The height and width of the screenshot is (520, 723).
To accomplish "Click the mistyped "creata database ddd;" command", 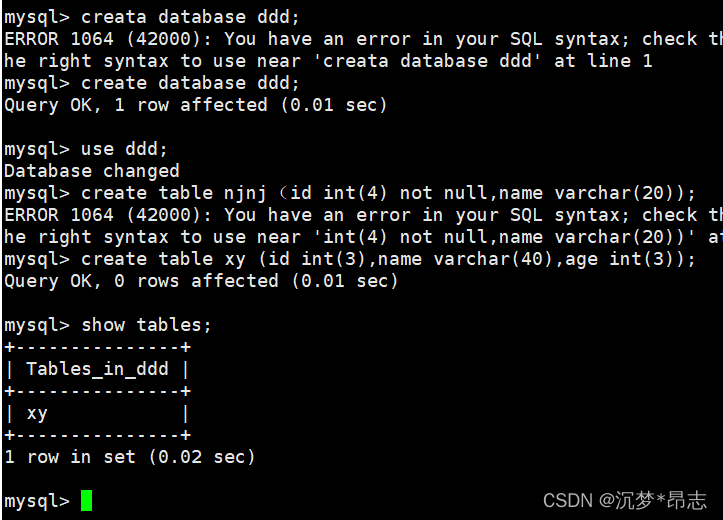I will click(190, 17).
